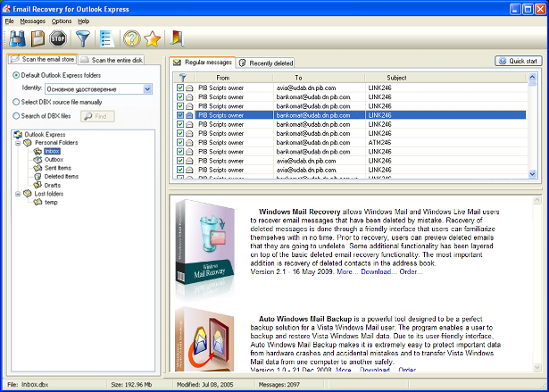Collapse the Personal Folders tree node
This screenshot has width=549, height=392.
pos(20,143)
